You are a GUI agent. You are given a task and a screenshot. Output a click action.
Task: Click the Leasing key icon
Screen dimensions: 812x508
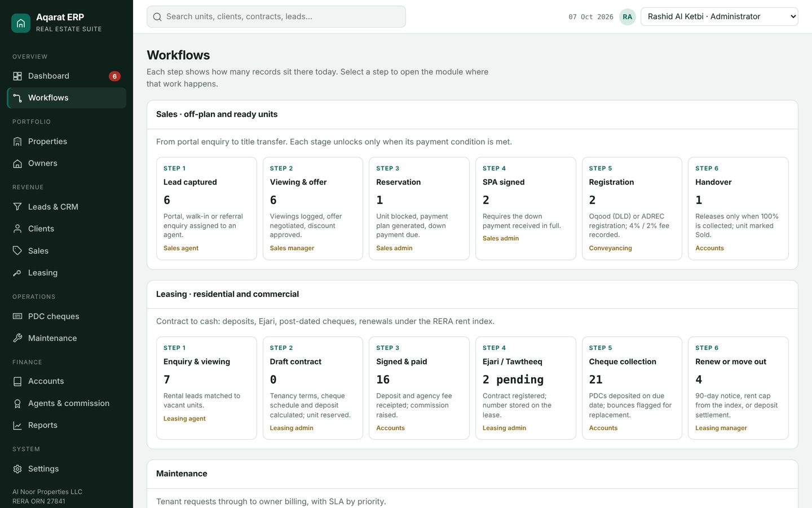17,273
